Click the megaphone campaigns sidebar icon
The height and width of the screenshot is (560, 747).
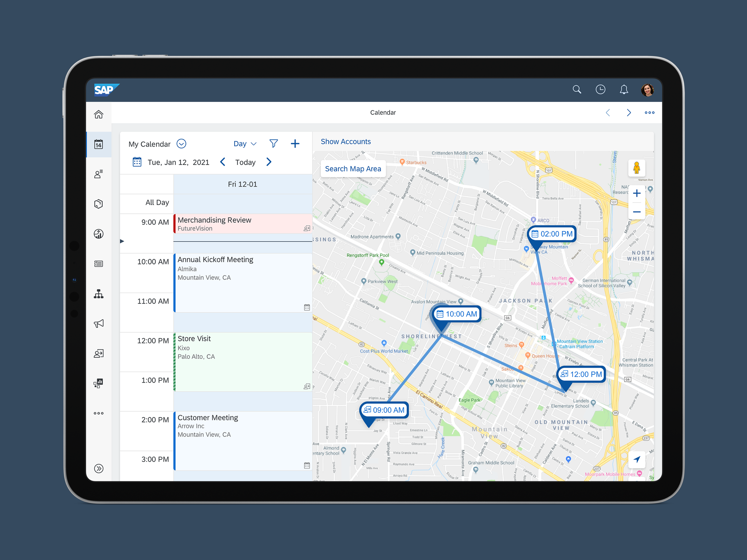point(99,323)
